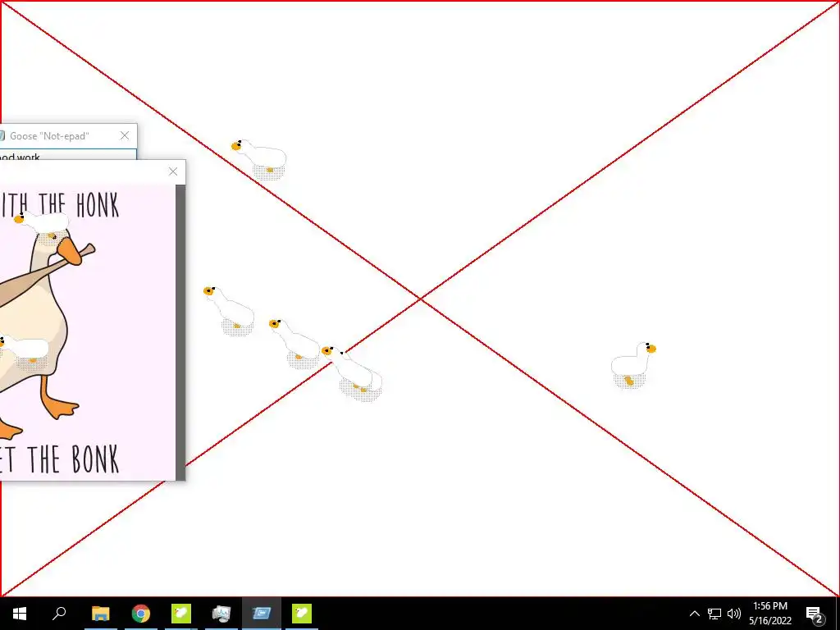Open File Explorer from the taskbar

(x=100, y=614)
